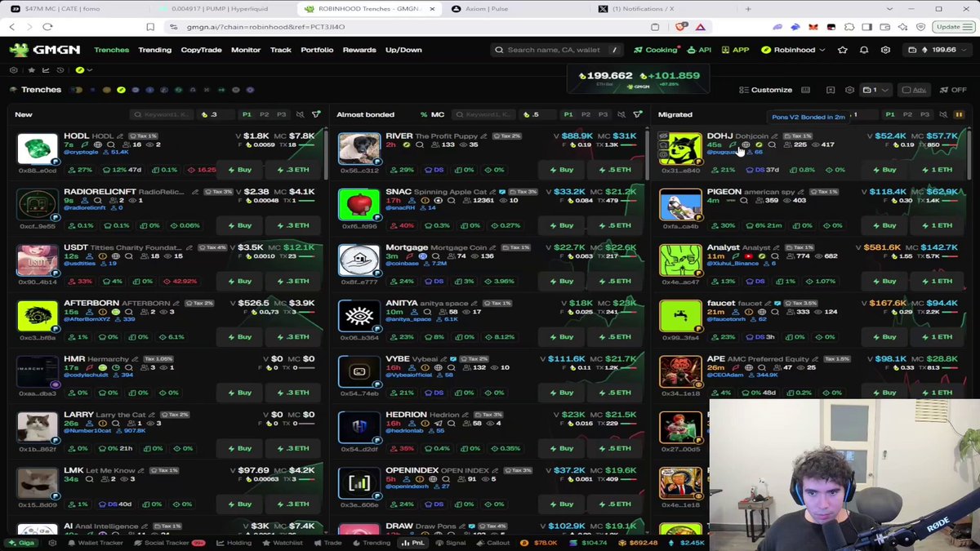980x551 pixels.
Task: Open the APP download icon
Action: pyautogui.click(x=735, y=50)
